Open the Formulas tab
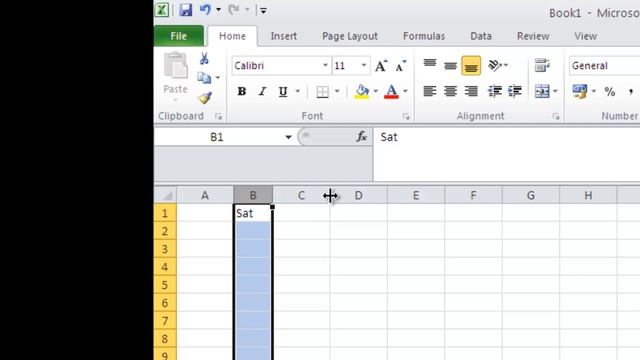This screenshot has height=360, width=640. click(x=424, y=36)
